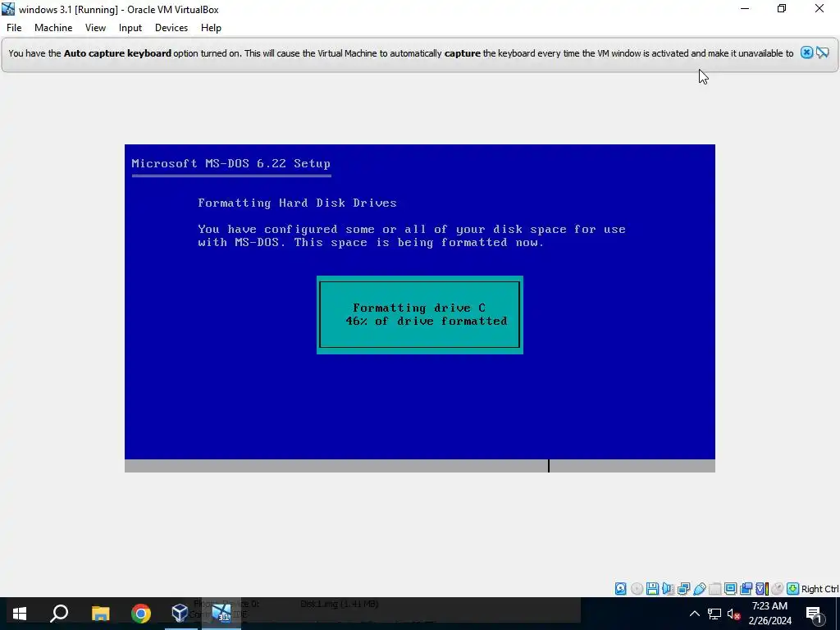This screenshot has height=630, width=840.
Task: Restore down the VirtualBox VM window
Action: pos(782,8)
